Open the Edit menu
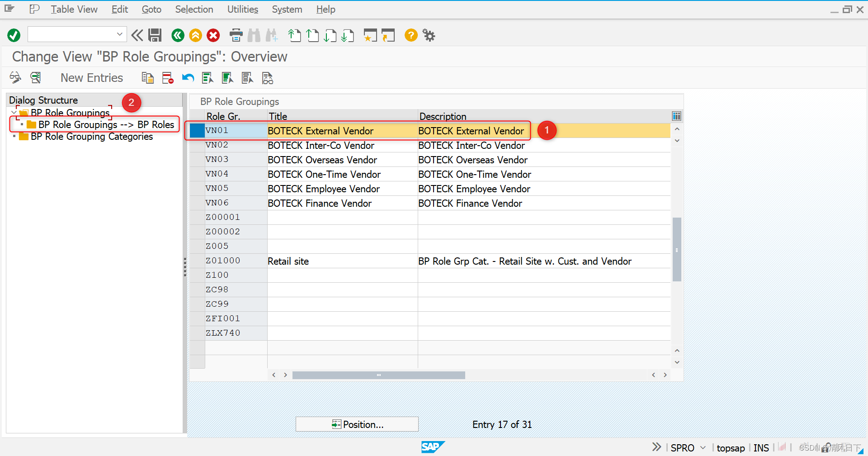Viewport: 868px width, 456px height. [120, 9]
